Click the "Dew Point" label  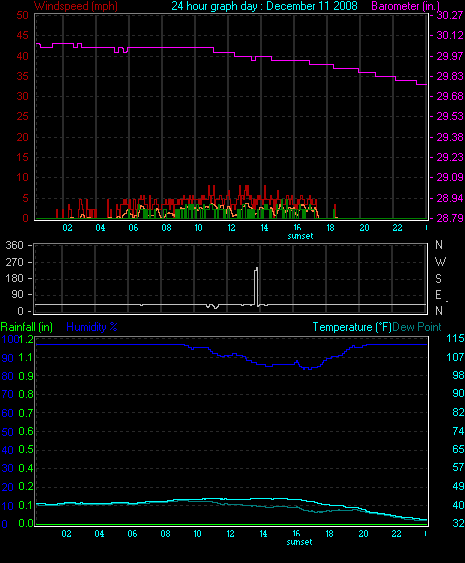coord(417,327)
